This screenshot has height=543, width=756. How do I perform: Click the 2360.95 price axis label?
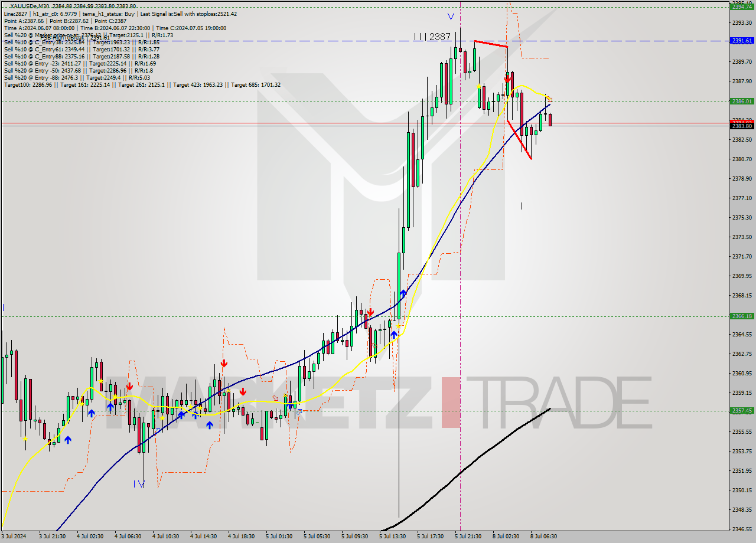742,373
